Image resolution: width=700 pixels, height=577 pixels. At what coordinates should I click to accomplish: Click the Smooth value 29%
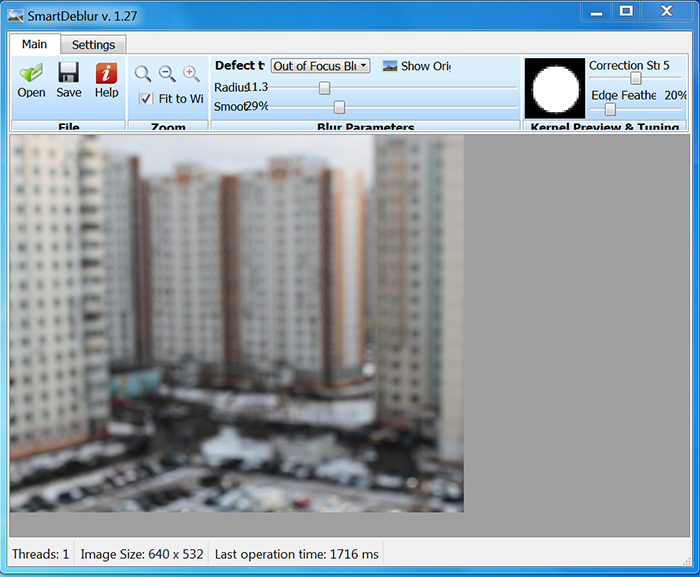(257, 106)
